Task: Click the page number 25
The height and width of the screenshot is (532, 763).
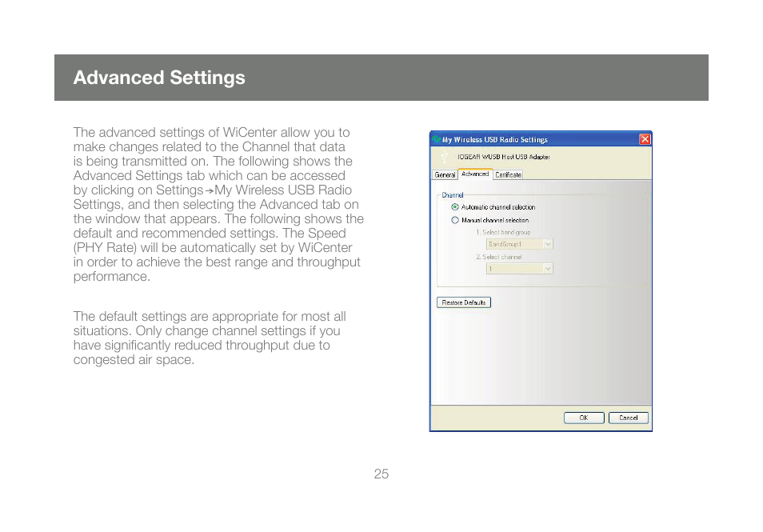Action: coord(381,474)
